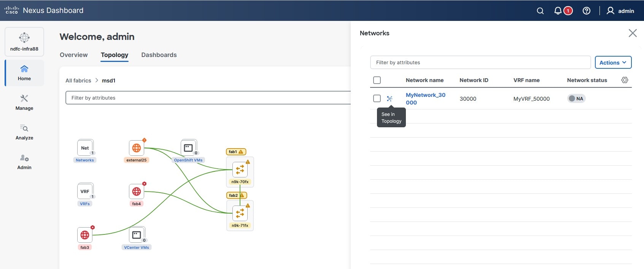Viewport: 644px width, 269px height.
Task: Click the fab2 fabric label
Action: (237, 195)
